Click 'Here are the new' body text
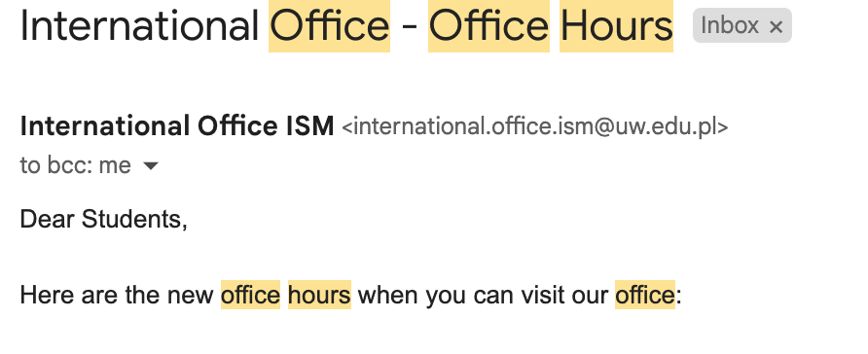The width and height of the screenshot is (868, 354). click(x=117, y=295)
